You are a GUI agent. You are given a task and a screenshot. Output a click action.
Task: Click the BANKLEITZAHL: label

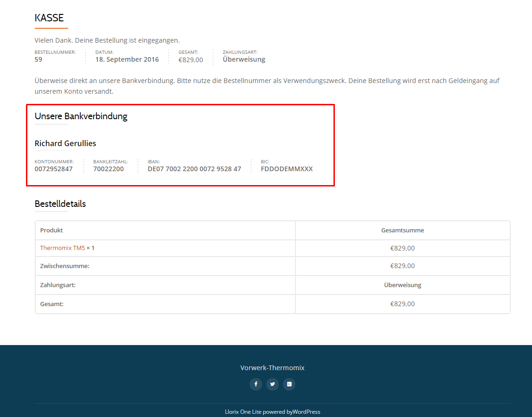point(110,162)
